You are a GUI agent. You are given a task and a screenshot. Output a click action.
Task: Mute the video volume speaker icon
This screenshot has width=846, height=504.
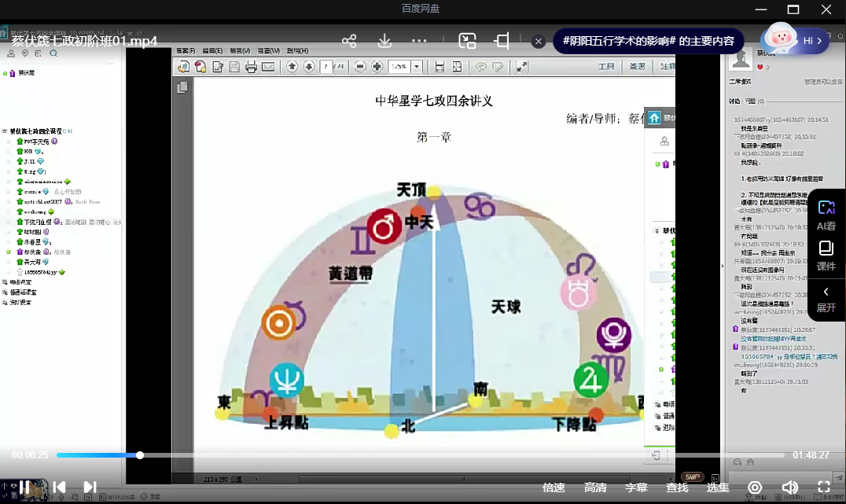pos(790,487)
